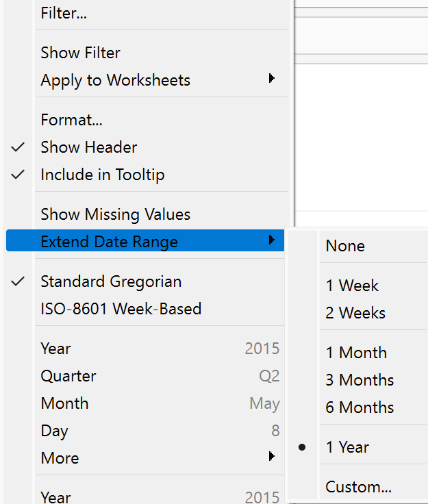Expand Apply to Worksheets submenu
The width and height of the screenshot is (428, 504).
click(x=115, y=80)
